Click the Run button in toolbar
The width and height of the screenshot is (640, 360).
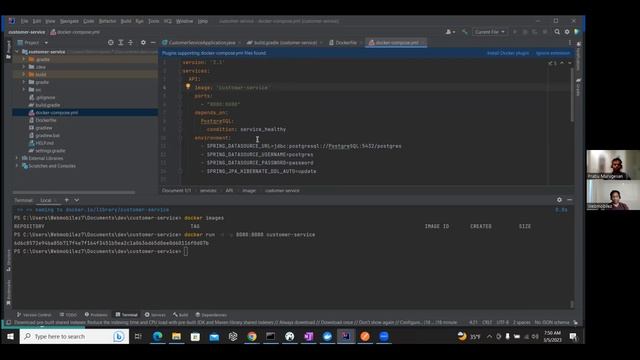pyautogui.click(x=515, y=32)
